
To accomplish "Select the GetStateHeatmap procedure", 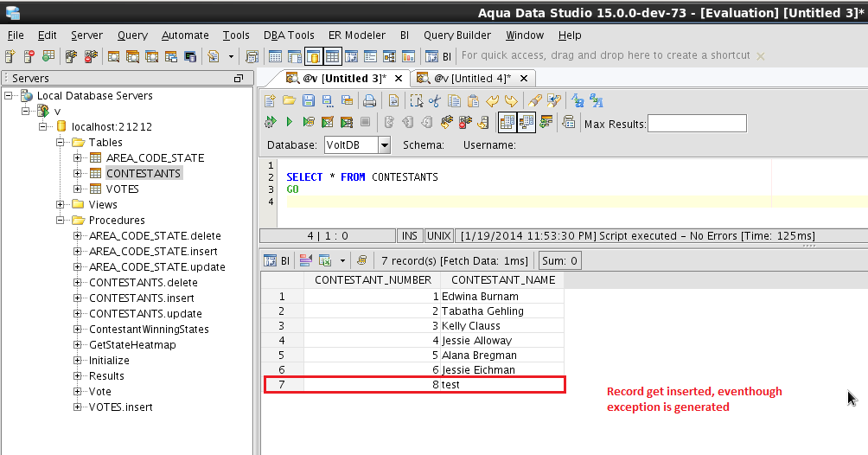I will click(132, 345).
